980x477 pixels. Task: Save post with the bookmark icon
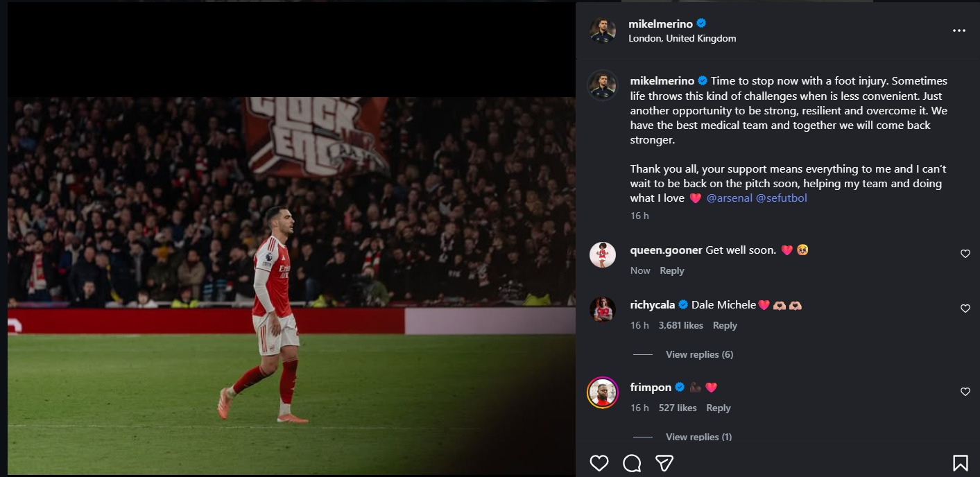click(x=961, y=463)
